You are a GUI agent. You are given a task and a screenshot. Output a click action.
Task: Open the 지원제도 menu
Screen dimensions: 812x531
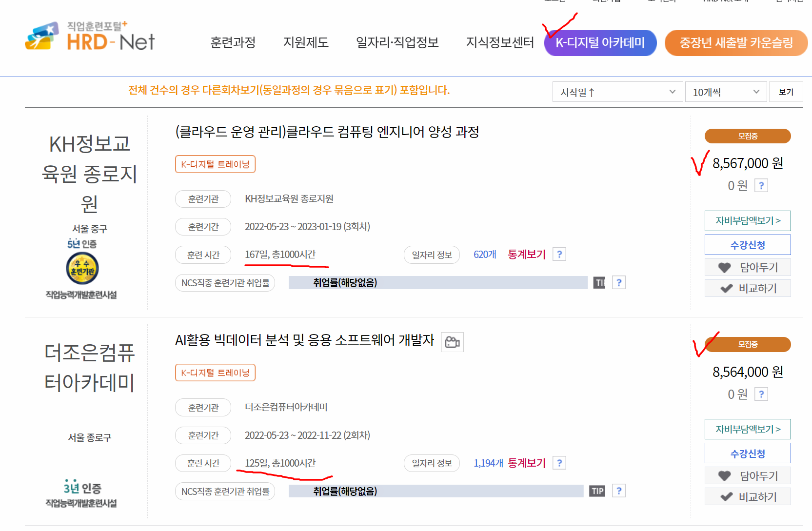pyautogui.click(x=306, y=42)
